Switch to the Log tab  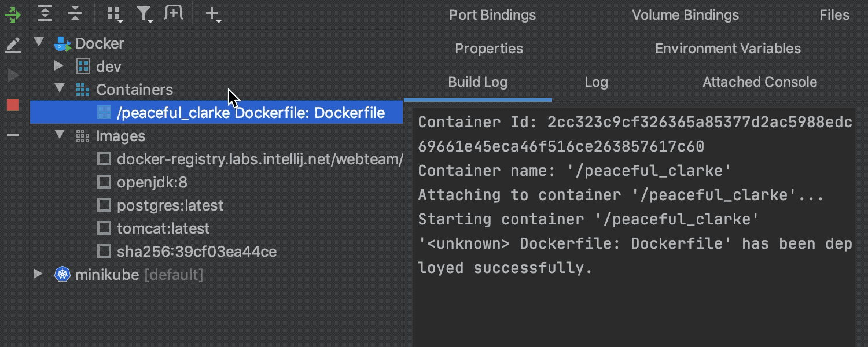pos(596,82)
